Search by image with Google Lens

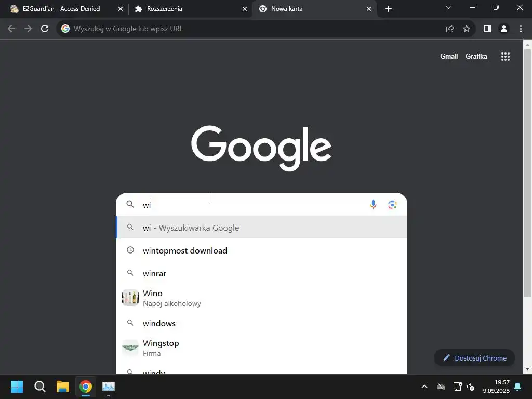click(392, 205)
